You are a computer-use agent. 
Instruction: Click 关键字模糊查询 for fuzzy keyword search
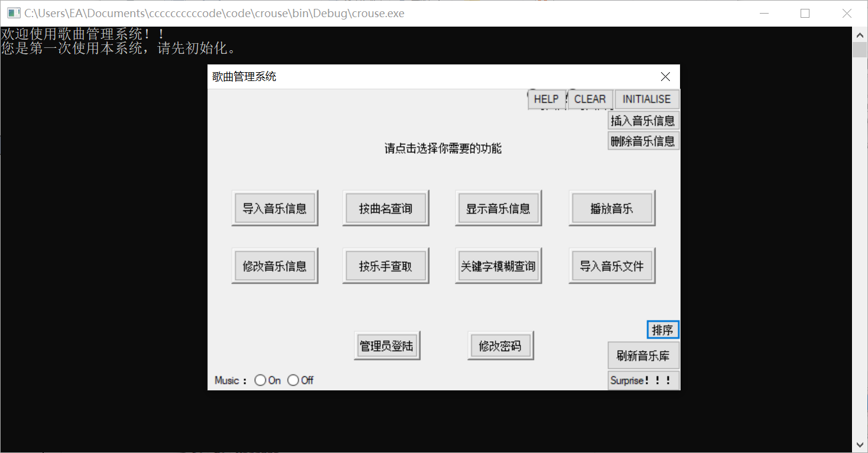pyautogui.click(x=498, y=265)
